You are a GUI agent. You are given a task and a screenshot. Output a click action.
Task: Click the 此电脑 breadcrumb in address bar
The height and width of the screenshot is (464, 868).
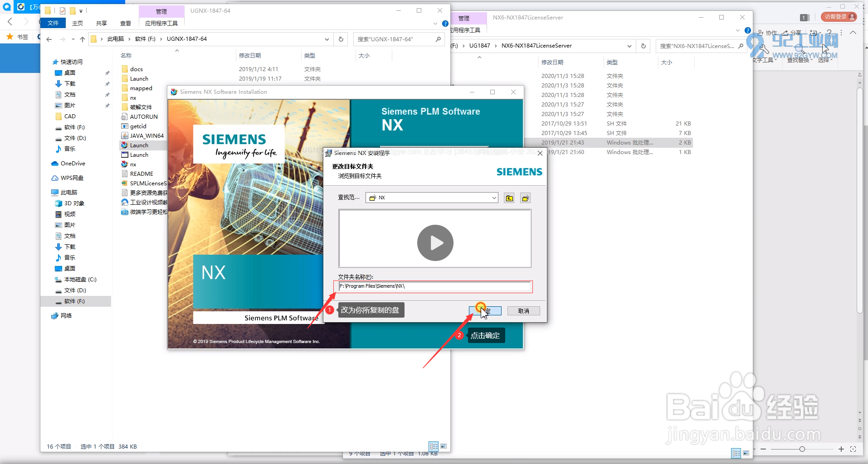[115, 39]
